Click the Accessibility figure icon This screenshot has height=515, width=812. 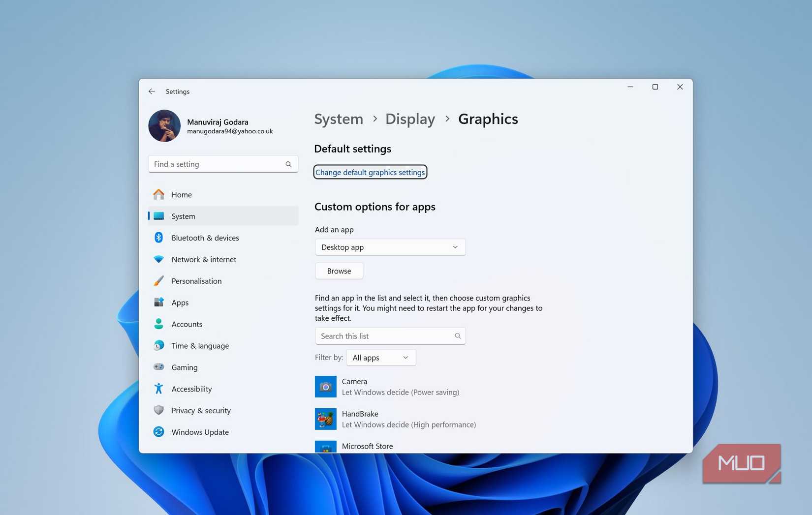[x=158, y=389]
